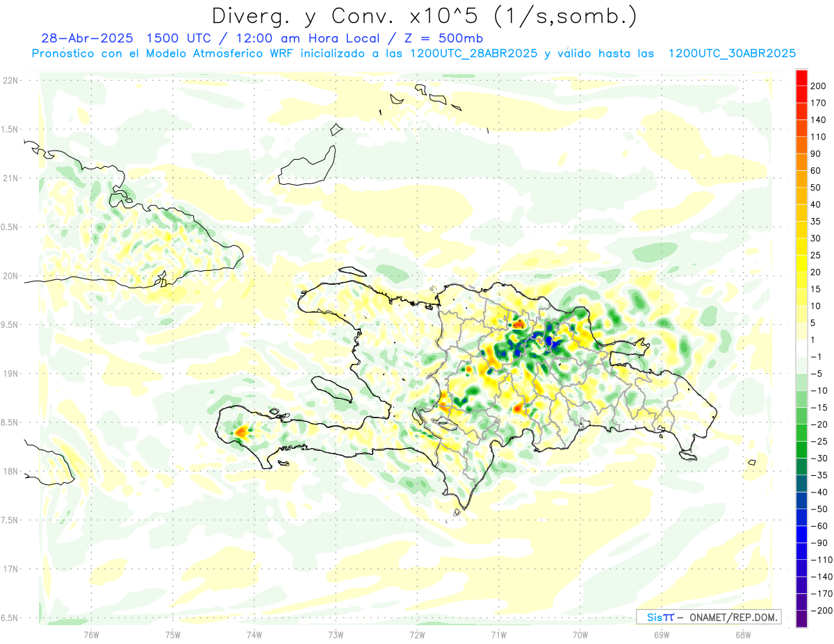Click the '1.5N' latitude label

(10, 129)
